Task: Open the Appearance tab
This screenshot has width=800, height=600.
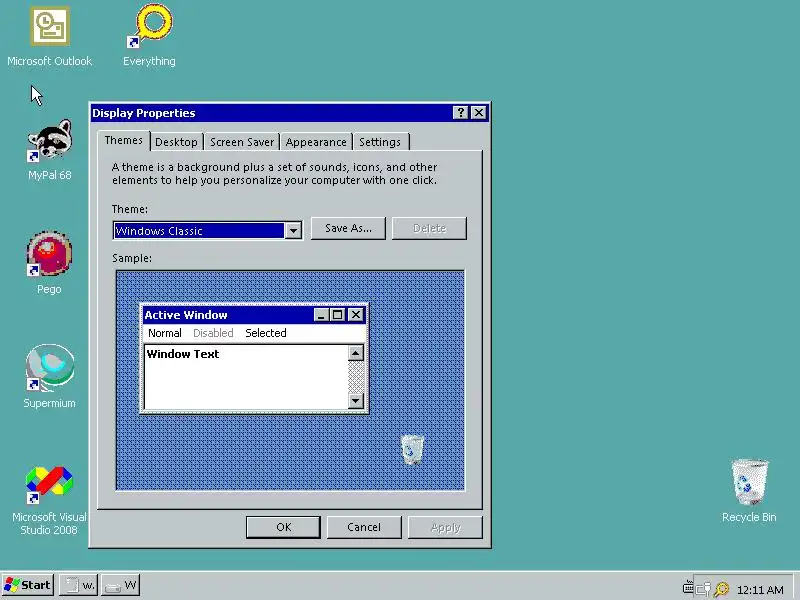Action: [x=316, y=142]
